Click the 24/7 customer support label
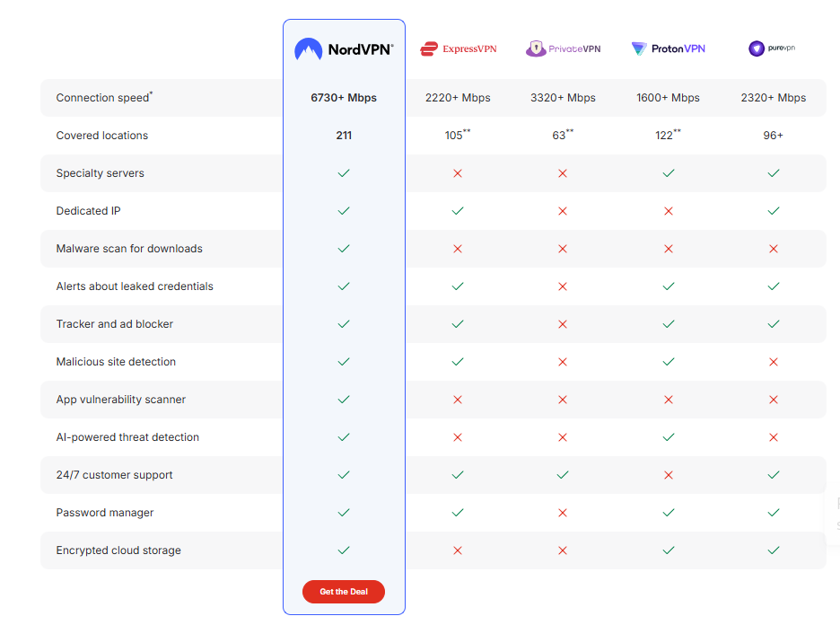840x625 pixels. point(114,475)
